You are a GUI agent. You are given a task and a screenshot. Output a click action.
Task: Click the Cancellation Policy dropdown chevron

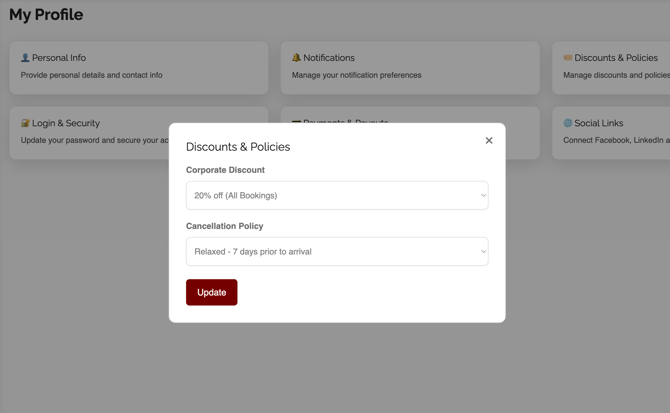tap(483, 251)
